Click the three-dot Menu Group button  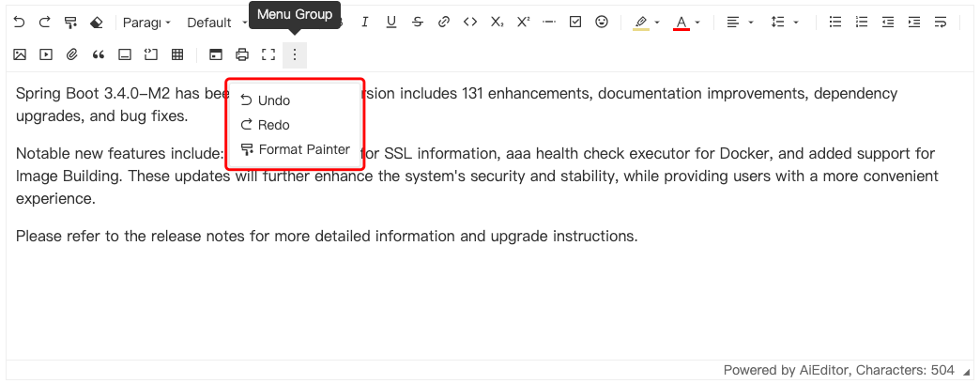pyautogui.click(x=295, y=55)
